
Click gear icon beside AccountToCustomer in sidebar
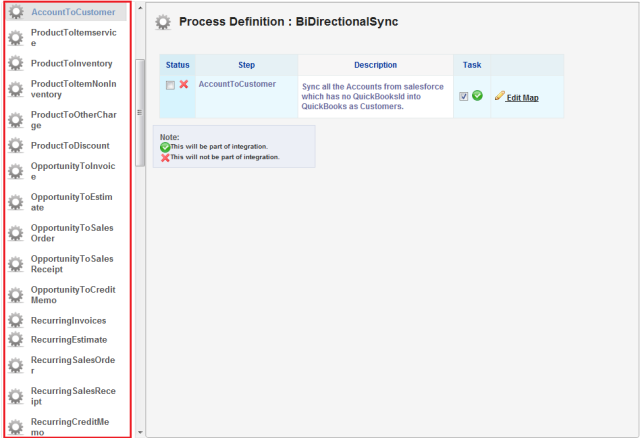point(15,13)
